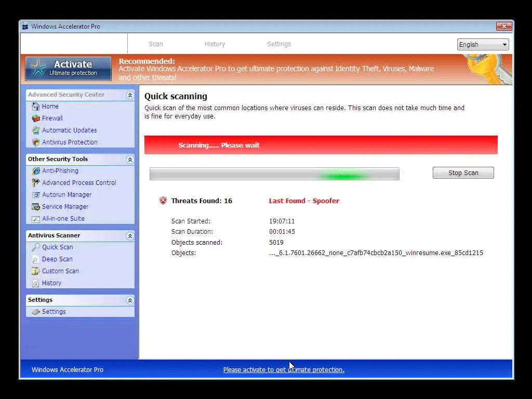The image size is (532, 399).
Task: Open the All-in-one Suite link
Action: 63,219
